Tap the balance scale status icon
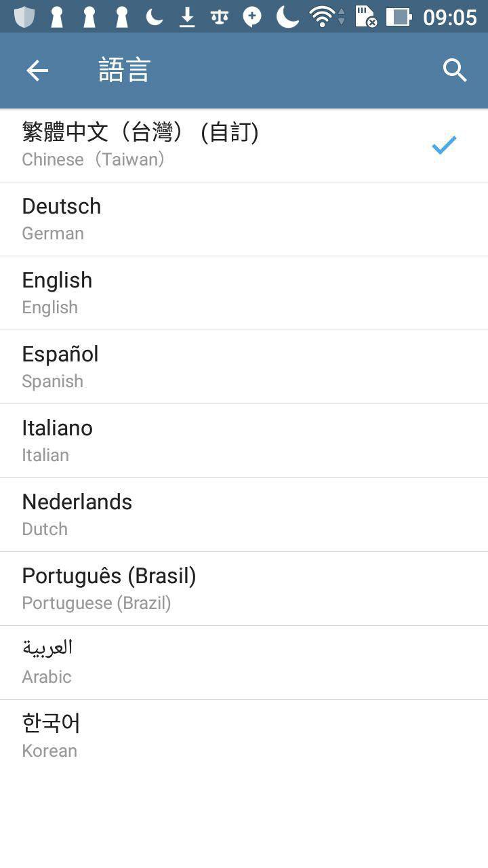488x868 pixels. click(220, 16)
